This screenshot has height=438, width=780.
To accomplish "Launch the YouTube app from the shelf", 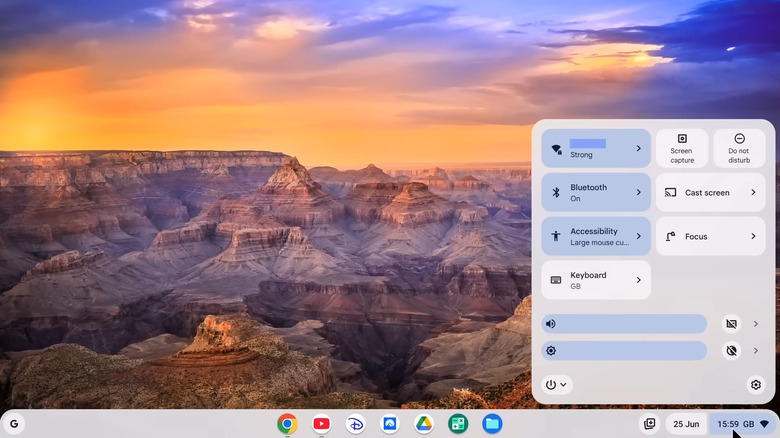I will coord(321,424).
